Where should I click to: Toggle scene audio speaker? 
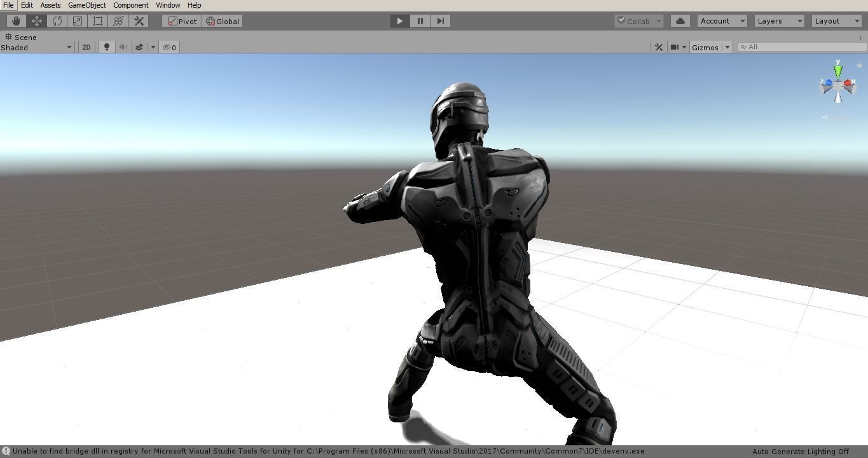click(123, 47)
